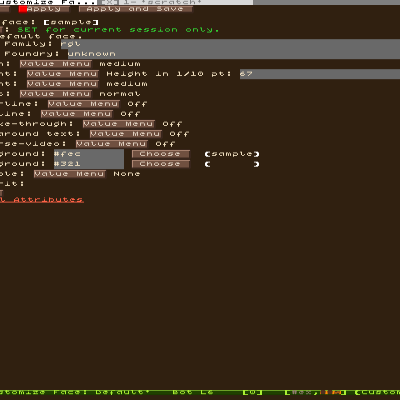Click 'Default*' buffer name in the mode line
400x400 pixels.
tap(122, 392)
